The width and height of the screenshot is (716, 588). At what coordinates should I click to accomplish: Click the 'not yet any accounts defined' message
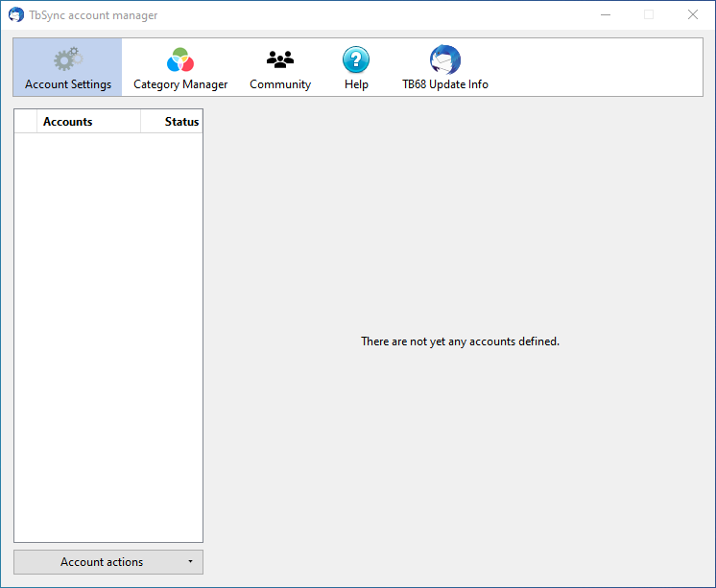pyautogui.click(x=460, y=341)
